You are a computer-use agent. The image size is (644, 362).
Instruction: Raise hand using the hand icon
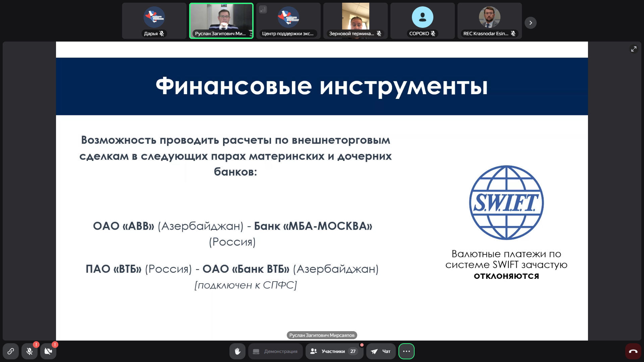coord(237,351)
